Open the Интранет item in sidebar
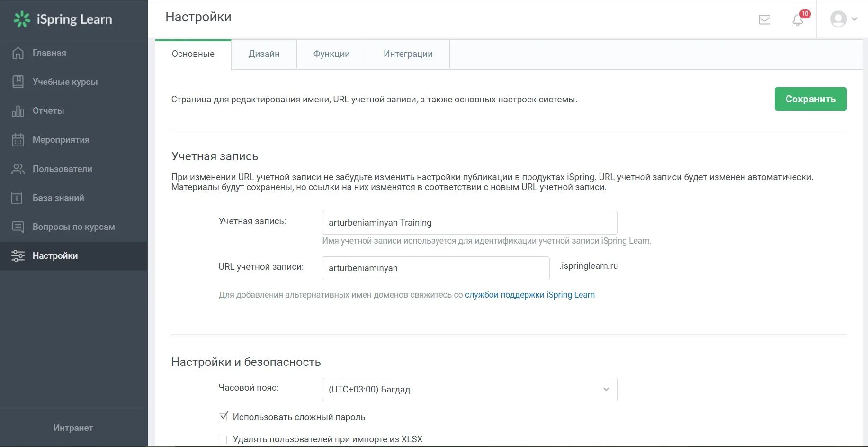 point(73,428)
